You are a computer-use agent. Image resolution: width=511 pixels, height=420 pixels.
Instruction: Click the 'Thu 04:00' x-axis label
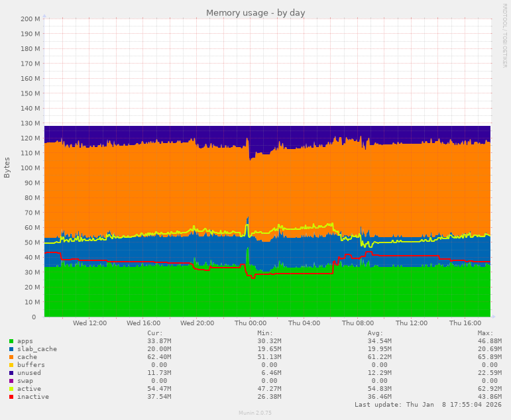[x=304, y=323]
